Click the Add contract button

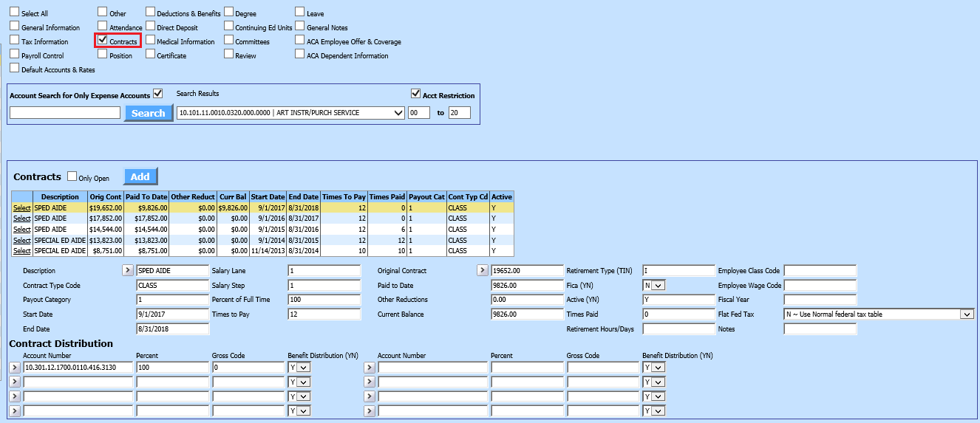pos(140,176)
